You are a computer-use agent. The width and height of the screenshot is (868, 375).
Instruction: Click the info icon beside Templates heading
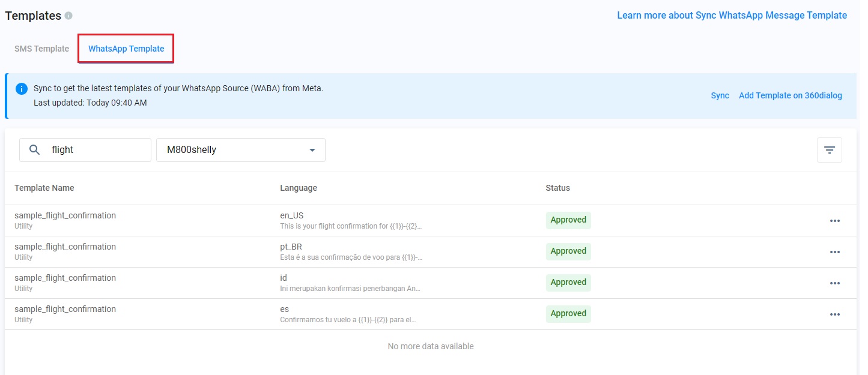(68, 16)
